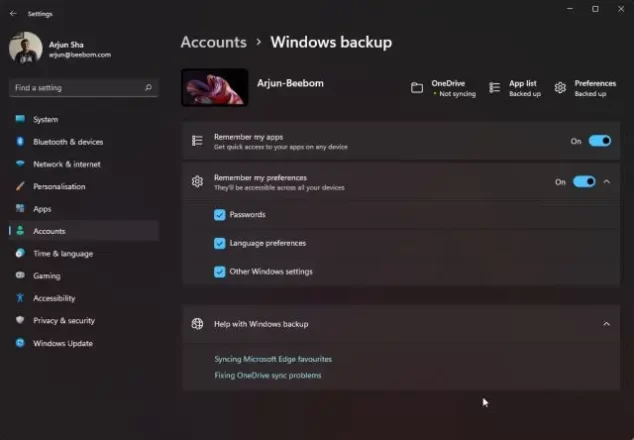Open Bluetooth & devices category

coord(84,142)
